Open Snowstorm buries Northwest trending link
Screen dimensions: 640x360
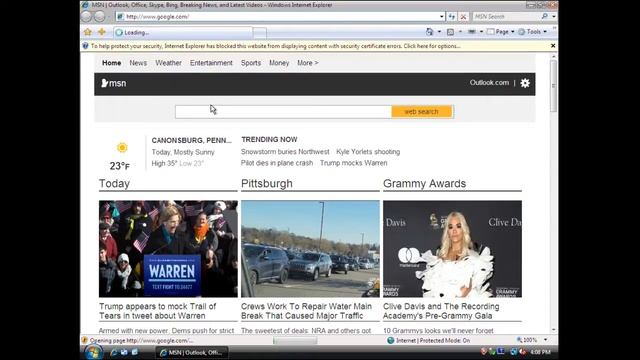pyautogui.click(x=285, y=152)
